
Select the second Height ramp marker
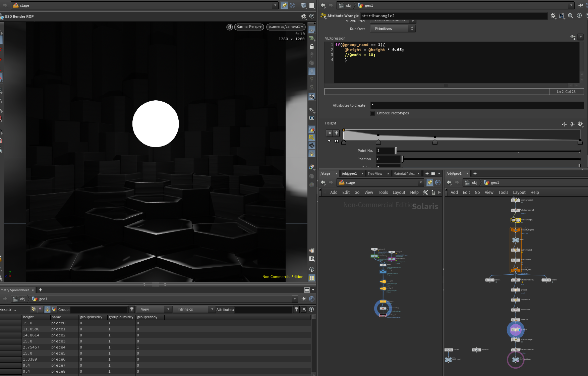coord(378,142)
